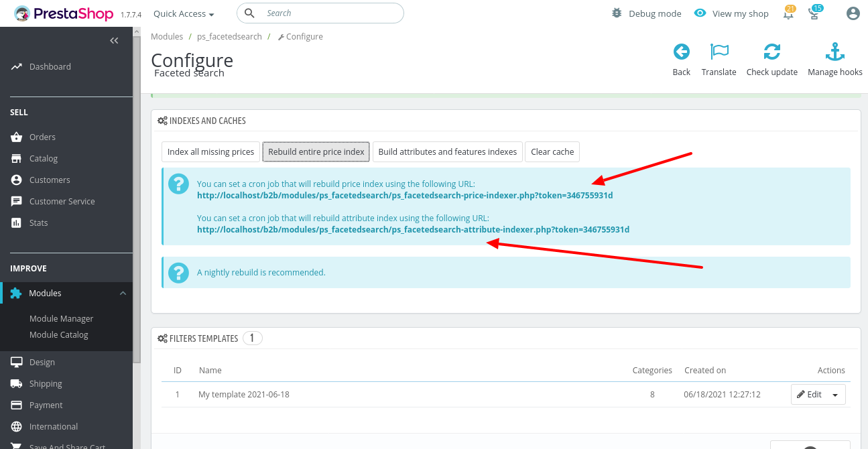The image size is (868, 449).
Task: Click the ps_facetedsearch breadcrumb link
Action: (229, 37)
